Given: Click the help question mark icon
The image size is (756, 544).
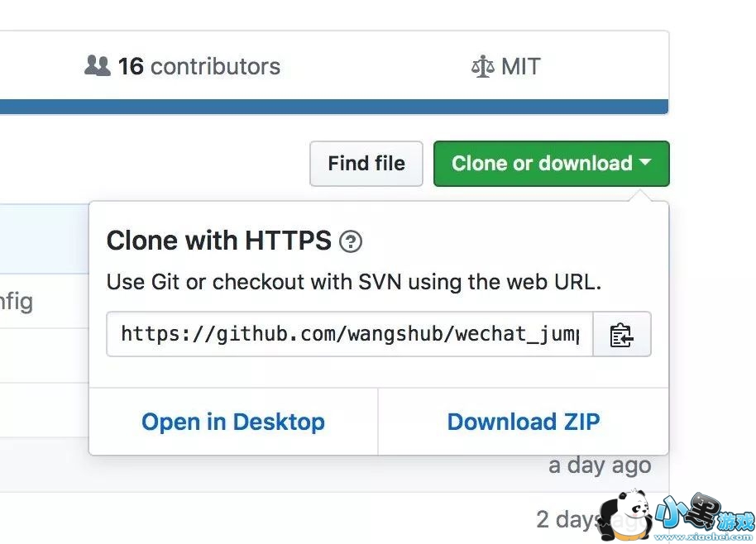Looking at the screenshot, I should [351, 241].
